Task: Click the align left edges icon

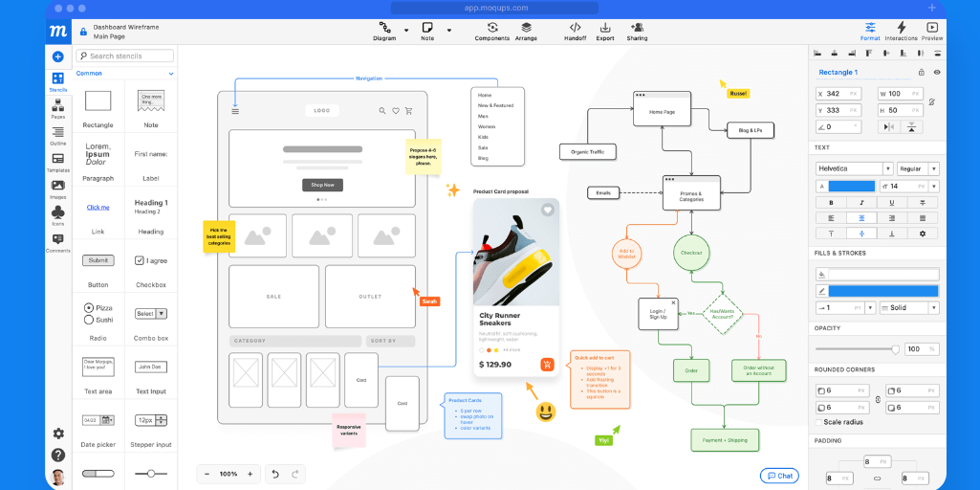Action: click(817, 54)
